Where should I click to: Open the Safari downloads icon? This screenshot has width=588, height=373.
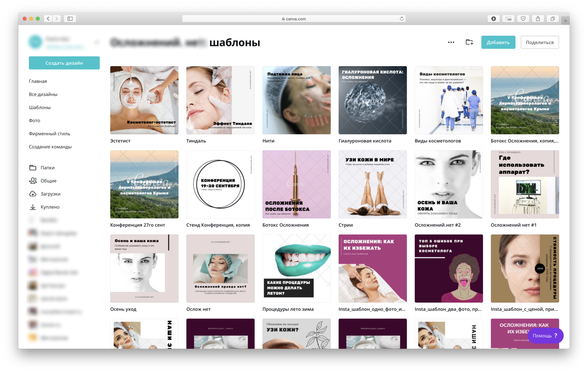click(x=493, y=19)
